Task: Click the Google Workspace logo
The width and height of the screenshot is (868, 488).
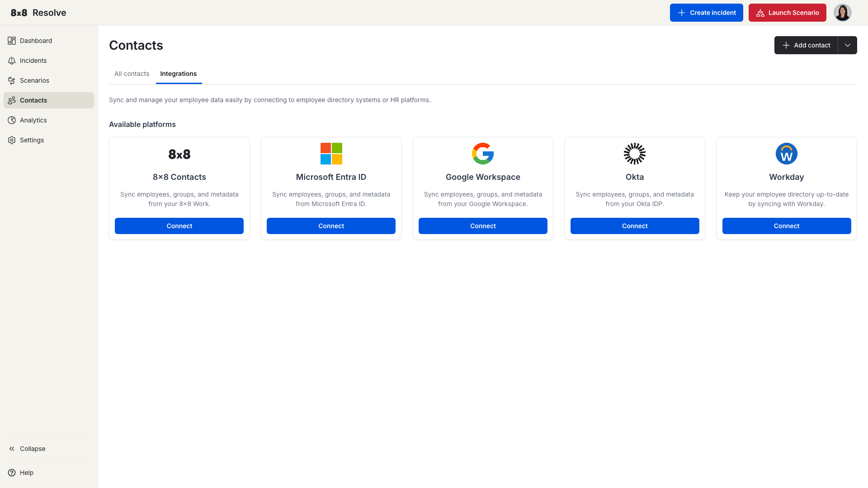Action: pyautogui.click(x=483, y=154)
